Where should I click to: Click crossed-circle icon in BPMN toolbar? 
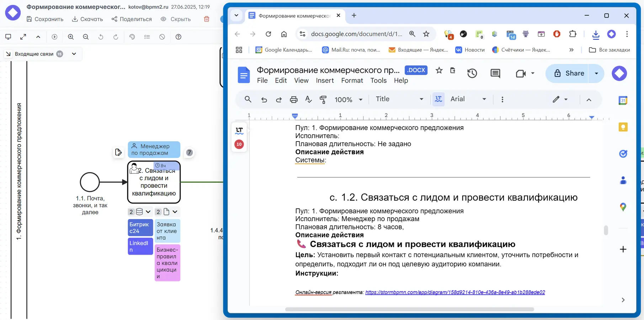(162, 37)
